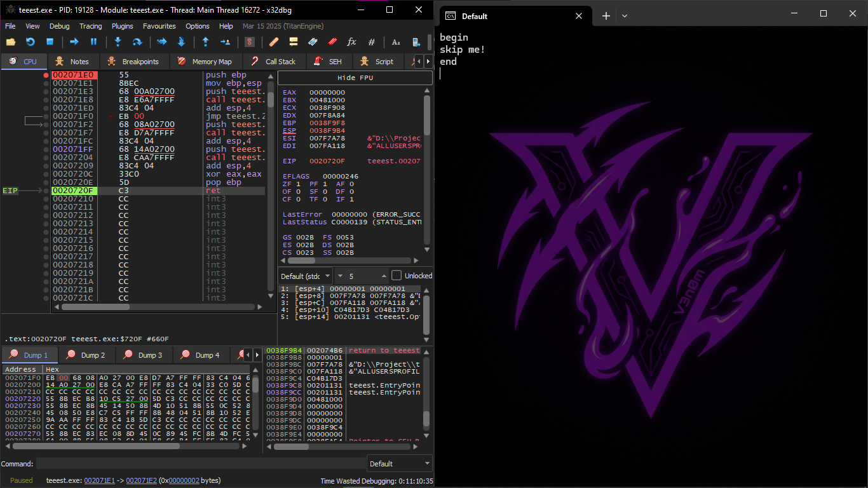Screen dimensions: 868x488
Task: Restart the debugged program
Action: pyautogui.click(x=30, y=42)
